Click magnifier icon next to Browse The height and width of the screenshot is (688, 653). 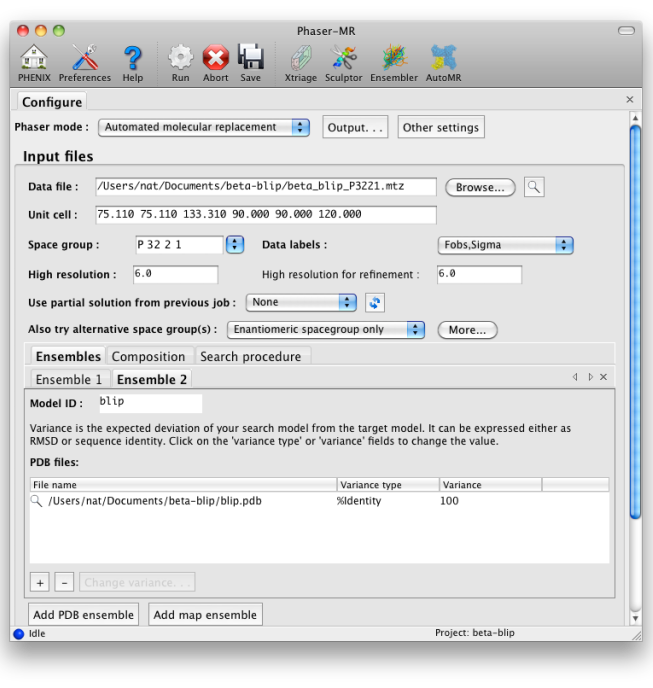point(534,187)
